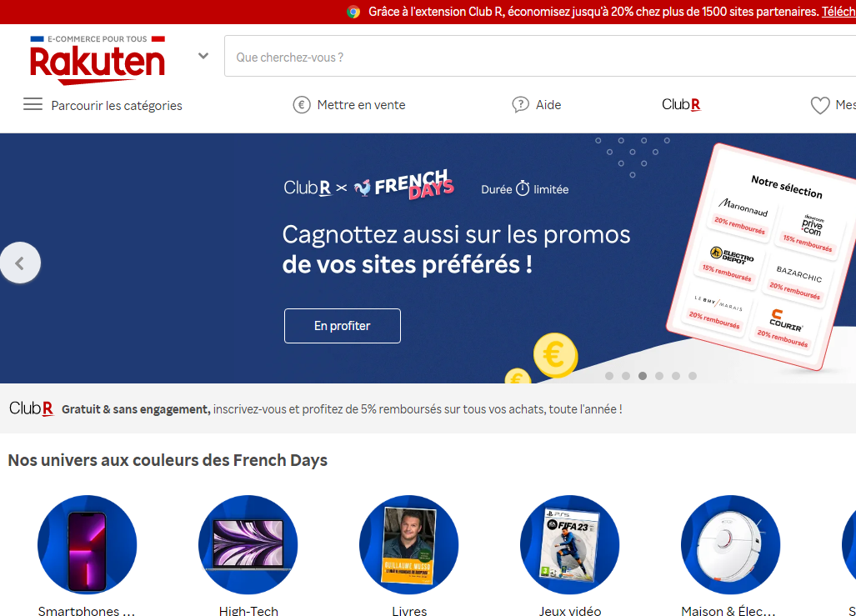Open the Rakuten logo homepage
Viewport: 856px width, 616px height.
(98, 60)
